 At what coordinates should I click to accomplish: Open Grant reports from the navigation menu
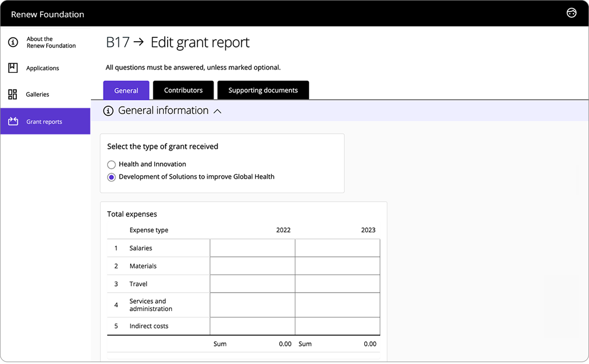pyautogui.click(x=44, y=121)
